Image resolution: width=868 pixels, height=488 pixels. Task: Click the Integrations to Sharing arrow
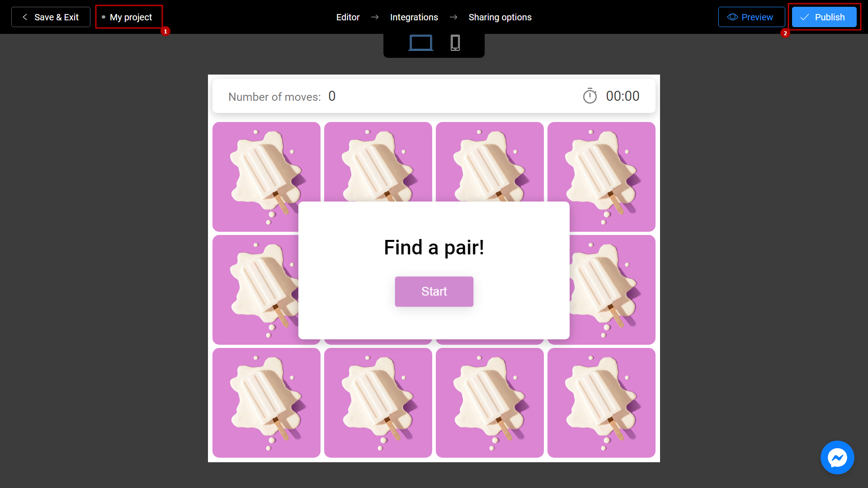(x=453, y=17)
